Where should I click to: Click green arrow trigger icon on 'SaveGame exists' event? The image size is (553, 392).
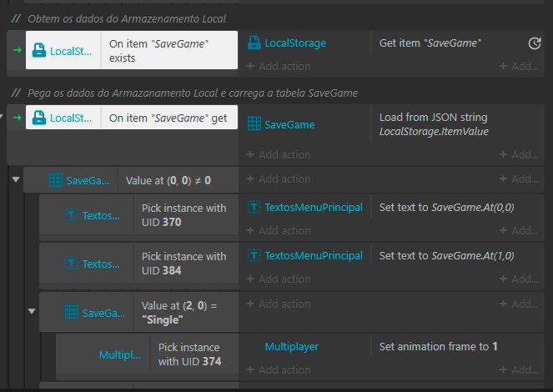[x=18, y=50]
